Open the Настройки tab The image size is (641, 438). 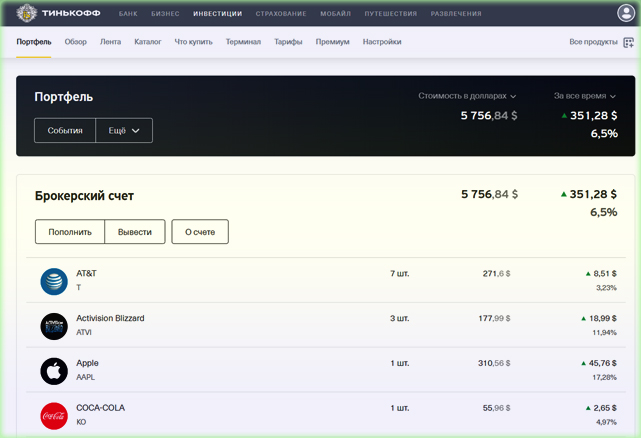(382, 42)
